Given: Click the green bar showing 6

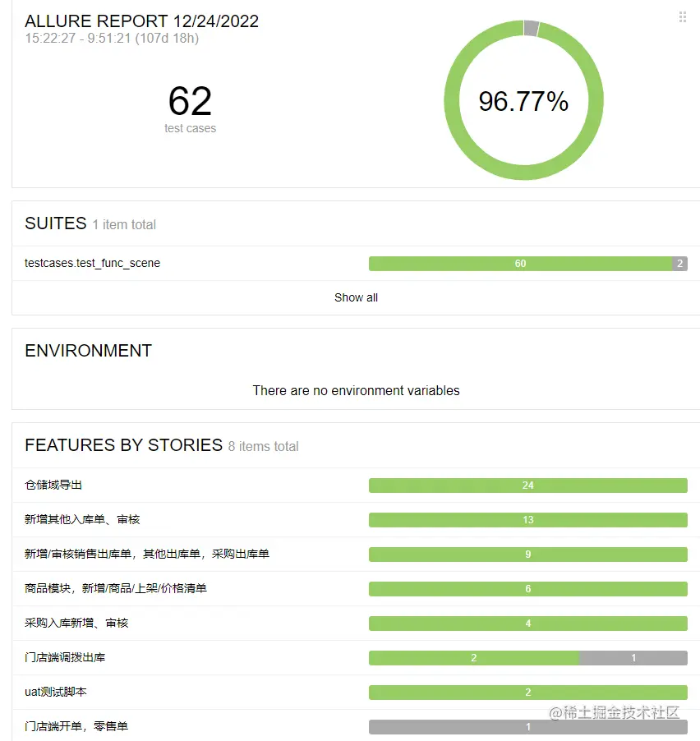Looking at the screenshot, I should 528,589.
